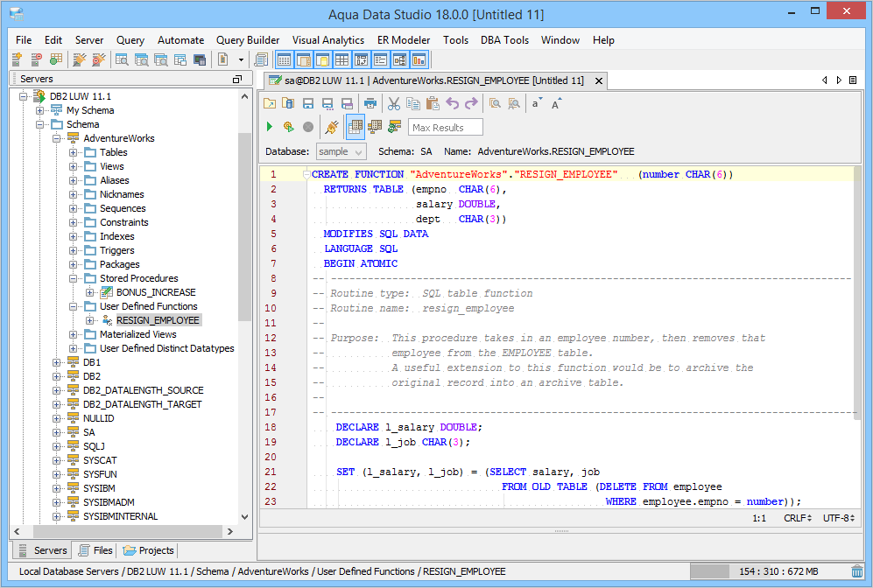Screen dimensions: 873x588
Task: Click the Print icon in editor toolbar
Action: click(370, 103)
